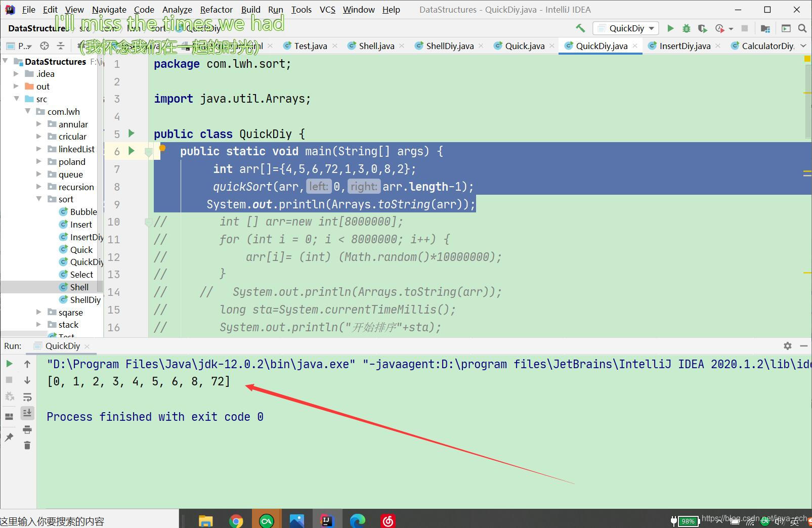The width and height of the screenshot is (812, 528).
Task: Close the Shell.java tab
Action: [402, 46]
